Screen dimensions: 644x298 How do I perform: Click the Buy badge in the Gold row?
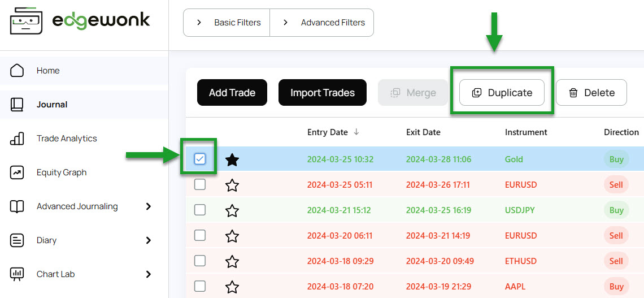click(616, 159)
